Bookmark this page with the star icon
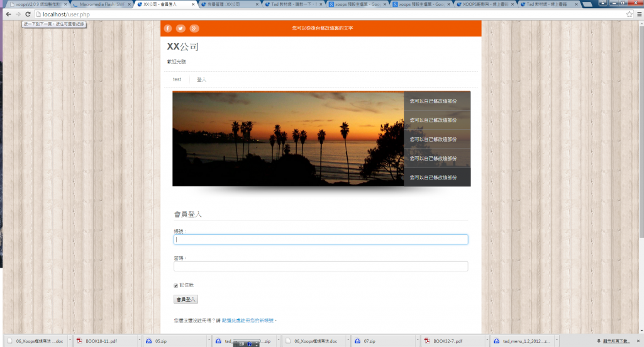This screenshot has width=644, height=347. [x=629, y=14]
